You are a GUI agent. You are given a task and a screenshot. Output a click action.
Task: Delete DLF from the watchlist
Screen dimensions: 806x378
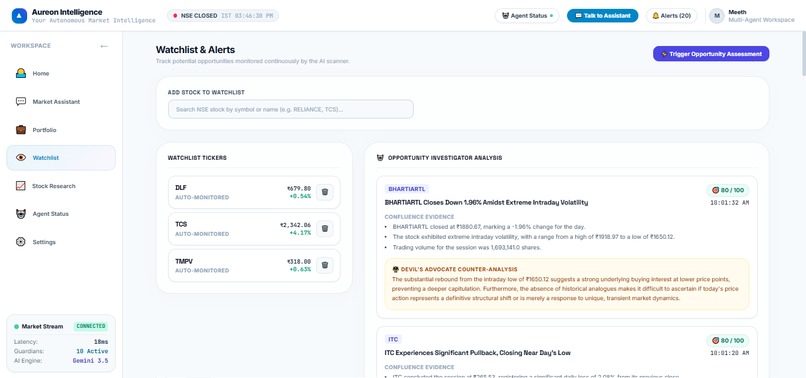pos(325,192)
